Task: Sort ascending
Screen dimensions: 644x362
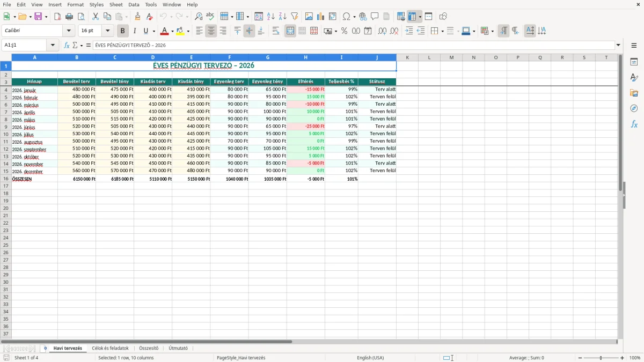Action: point(271,17)
